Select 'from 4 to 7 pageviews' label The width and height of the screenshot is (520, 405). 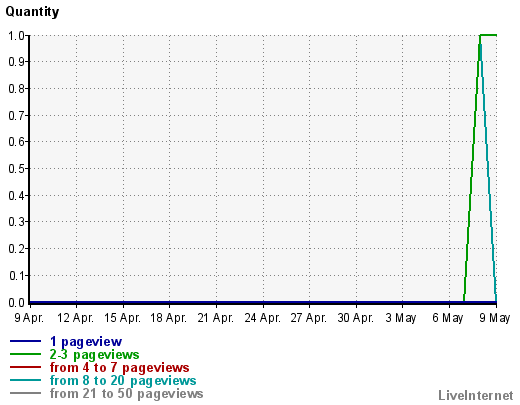tap(119, 367)
